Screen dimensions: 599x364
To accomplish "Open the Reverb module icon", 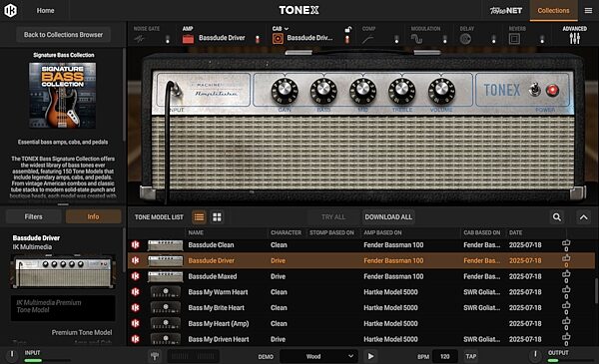I will click(514, 39).
